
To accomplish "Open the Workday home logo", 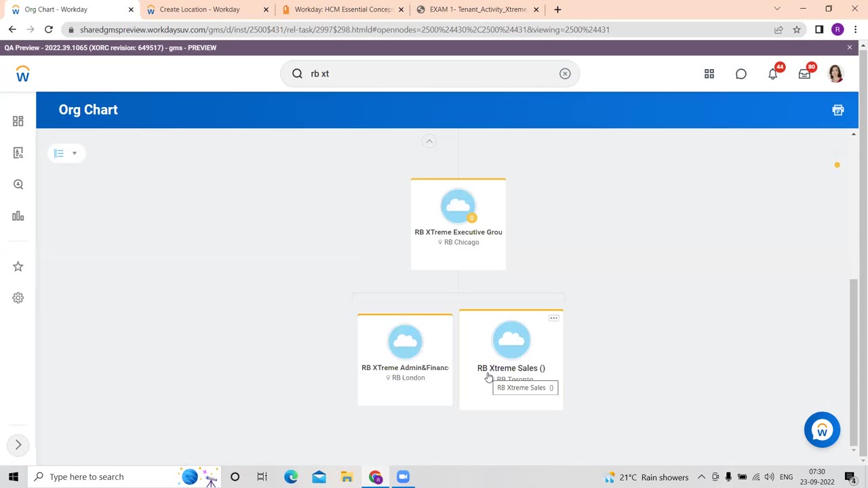I will pyautogui.click(x=22, y=74).
